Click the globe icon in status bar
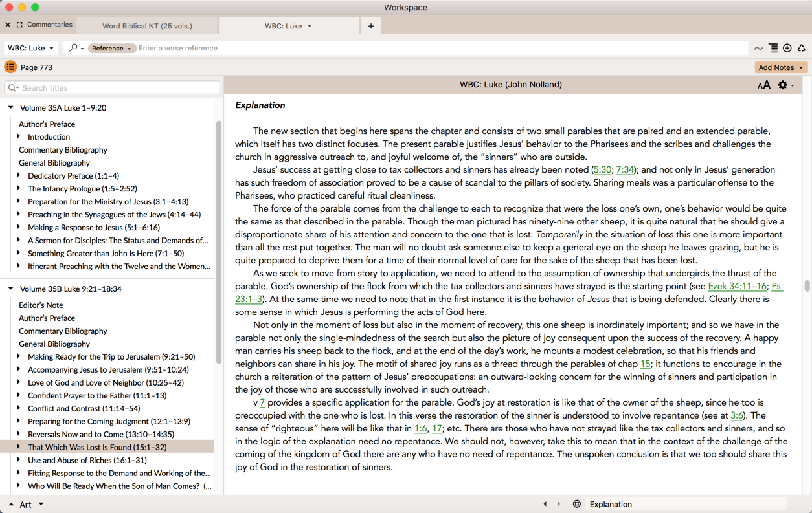This screenshot has height=513, width=812. coord(576,504)
